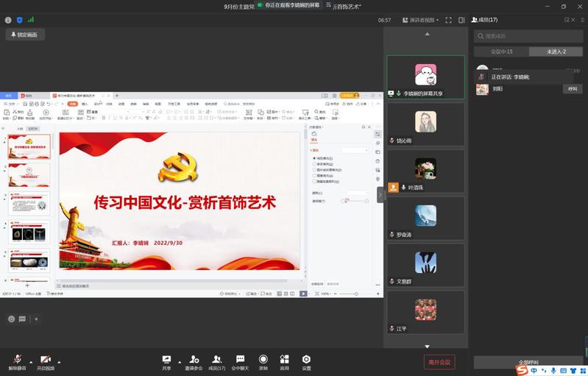Click the search members input field
The image size is (588, 376).
[x=528, y=36]
